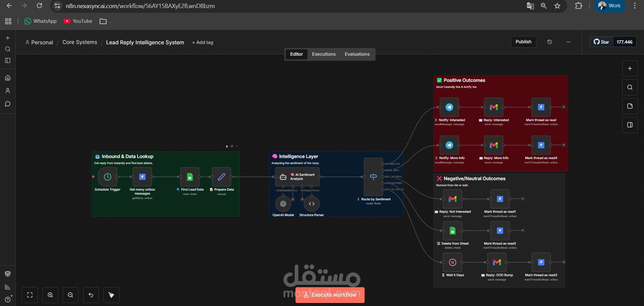Open the Find Lead Data sheet node
This screenshot has width=644, height=306.
click(x=190, y=177)
